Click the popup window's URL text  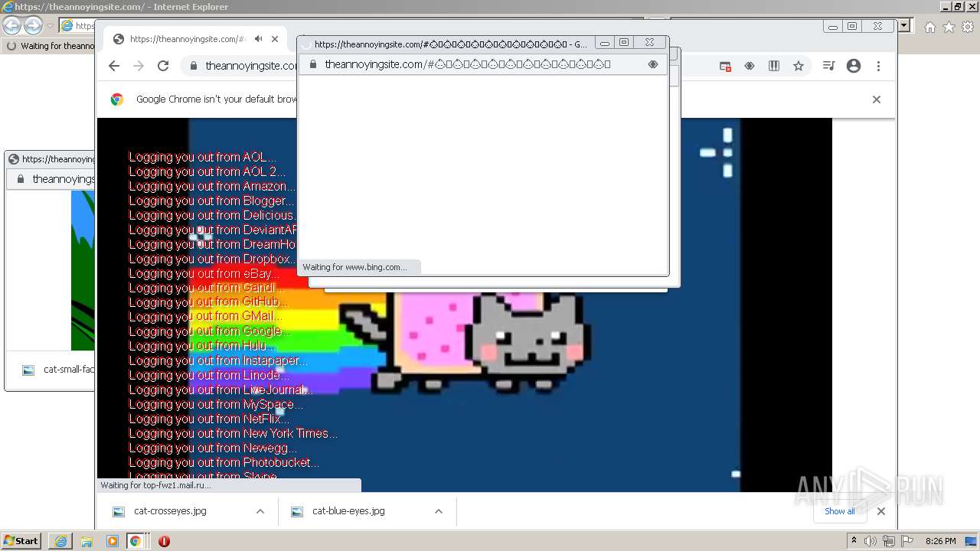coord(467,64)
